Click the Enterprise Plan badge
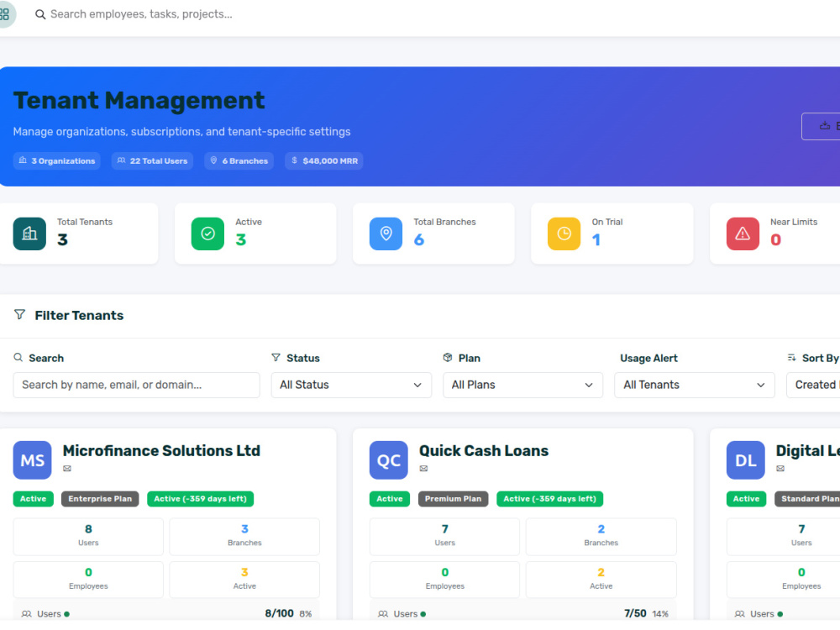Screen dimensions: 840x630 [x=100, y=499]
